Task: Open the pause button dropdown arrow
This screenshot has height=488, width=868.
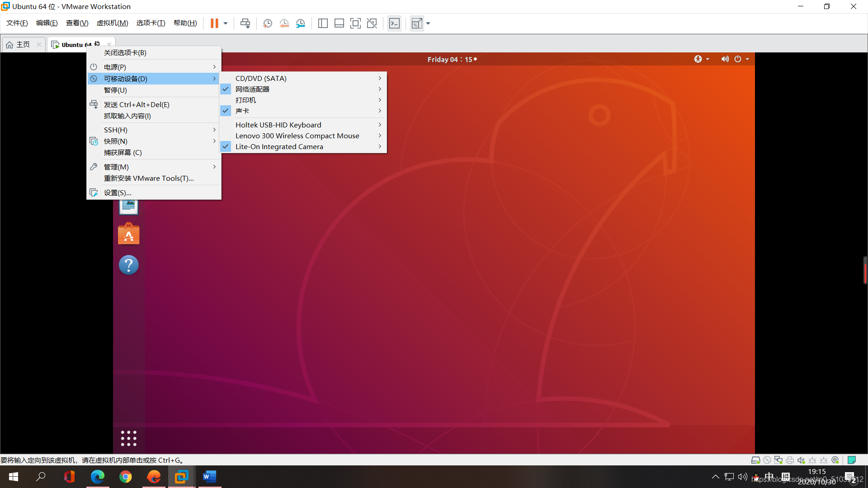Action: pos(226,23)
